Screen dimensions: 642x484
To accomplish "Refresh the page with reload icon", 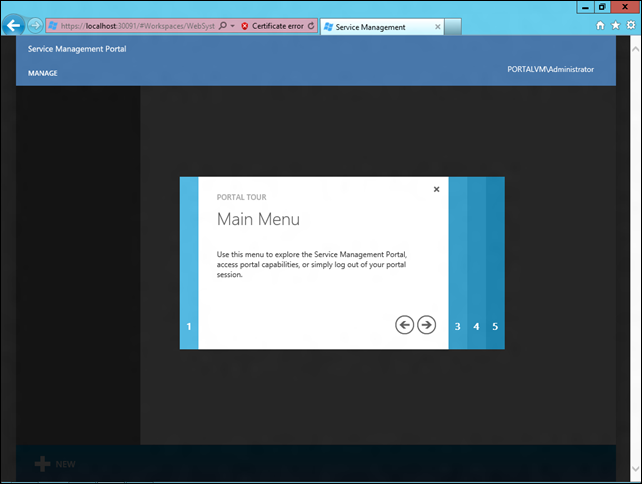I will [x=311, y=26].
